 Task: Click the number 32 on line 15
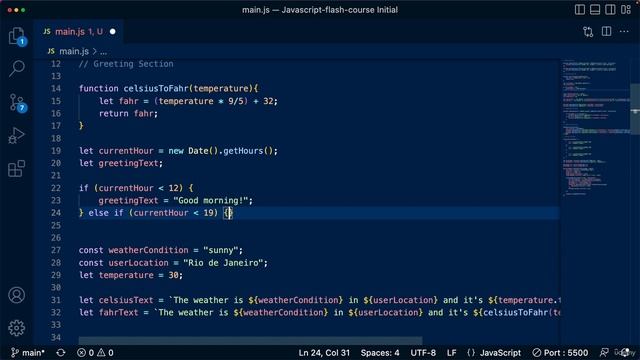tap(268, 101)
